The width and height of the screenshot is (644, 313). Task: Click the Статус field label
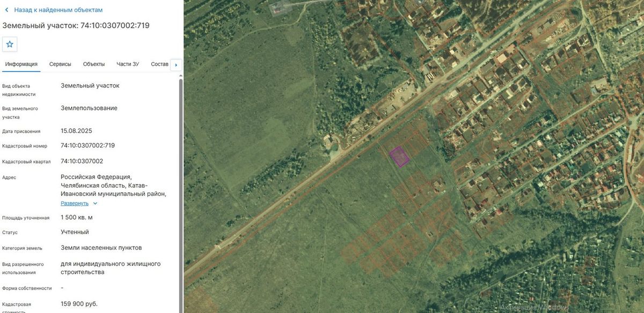(x=10, y=233)
